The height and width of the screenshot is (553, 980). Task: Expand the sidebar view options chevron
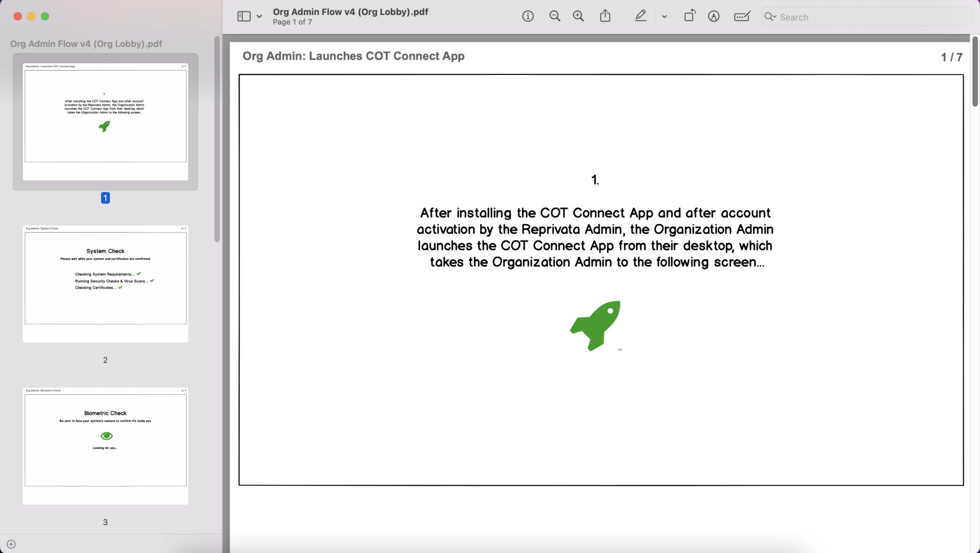(259, 16)
